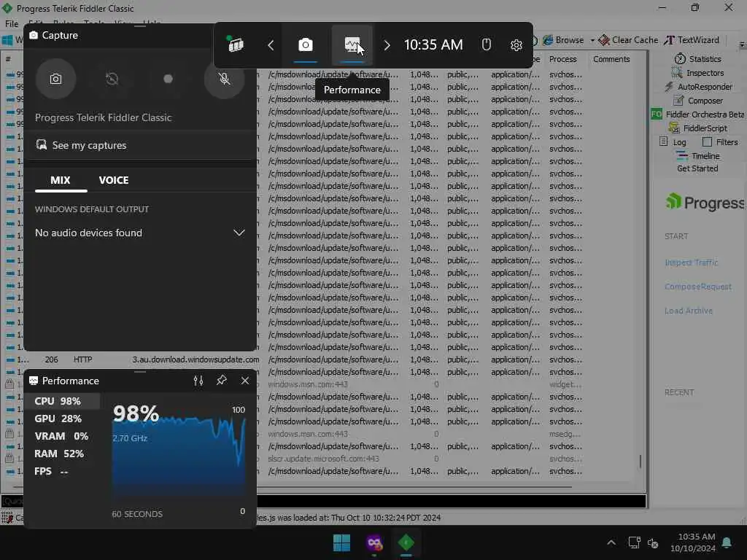747x560 pixels.
Task: Select the FPS metric
Action: click(62, 471)
